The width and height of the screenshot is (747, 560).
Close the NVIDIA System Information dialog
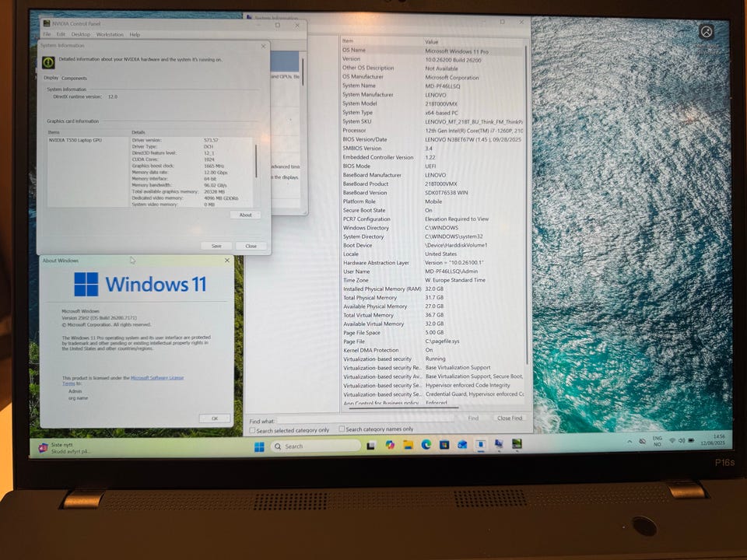[x=263, y=46]
